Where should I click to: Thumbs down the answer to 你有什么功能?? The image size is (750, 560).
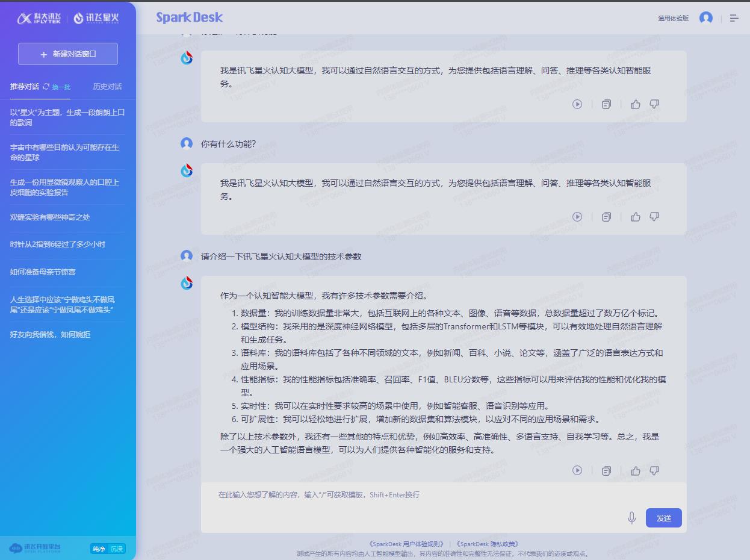[654, 217]
